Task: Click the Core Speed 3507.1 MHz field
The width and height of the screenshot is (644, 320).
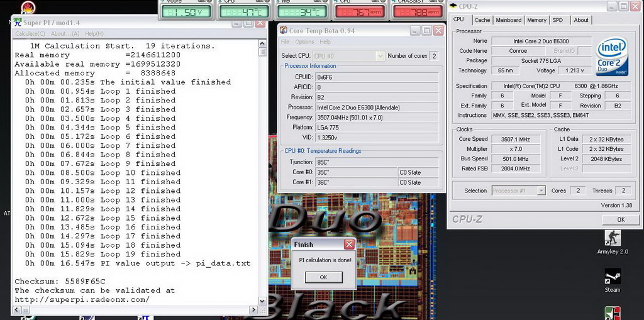Action: point(516,140)
